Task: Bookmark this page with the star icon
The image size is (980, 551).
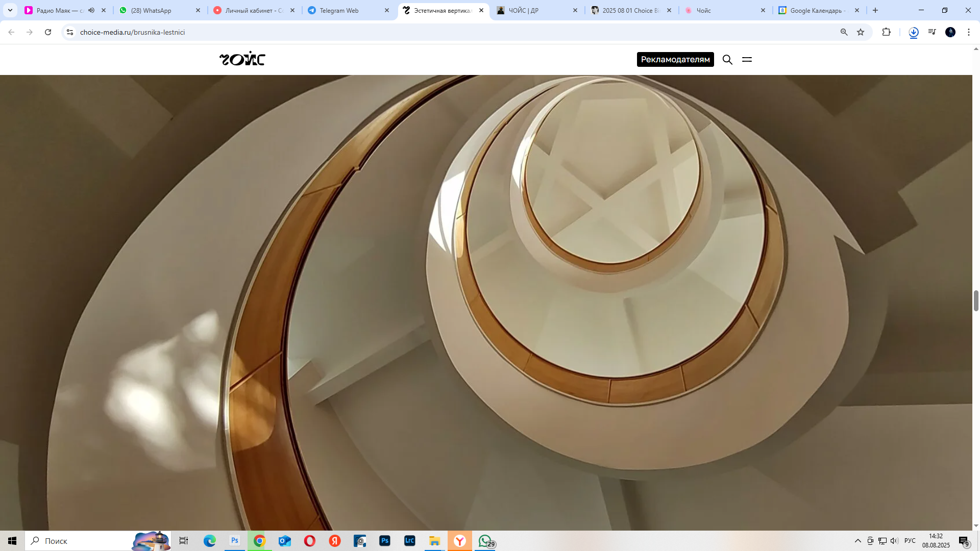Action: tap(861, 32)
